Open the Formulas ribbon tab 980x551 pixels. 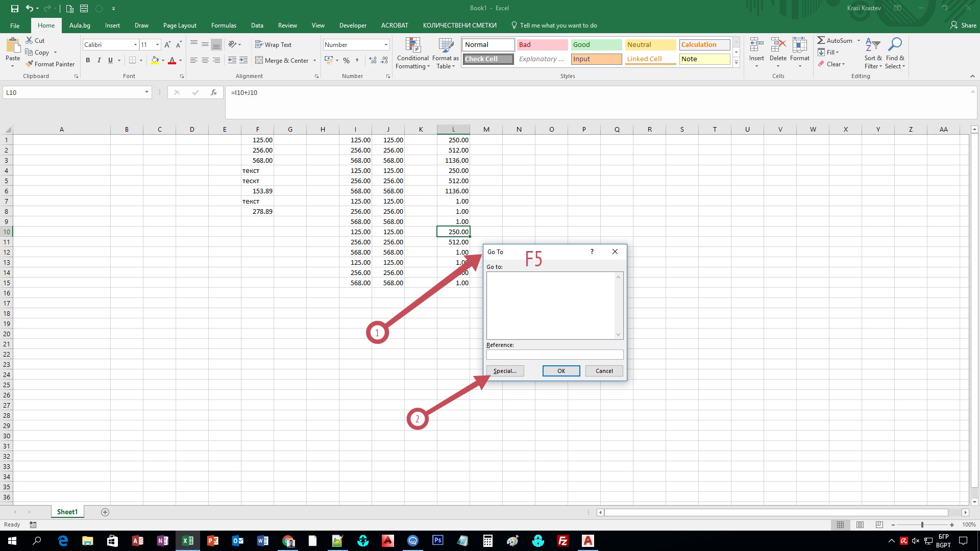[x=224, y=25]
